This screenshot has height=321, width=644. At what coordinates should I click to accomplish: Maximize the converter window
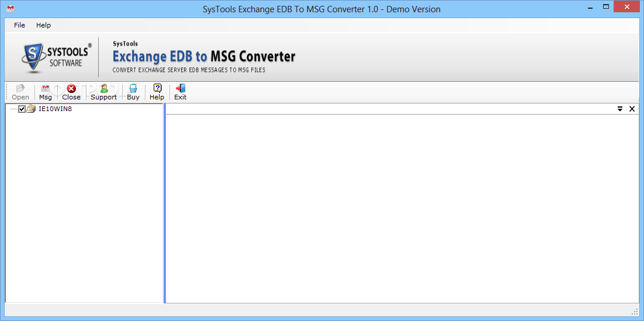point(606,6)
